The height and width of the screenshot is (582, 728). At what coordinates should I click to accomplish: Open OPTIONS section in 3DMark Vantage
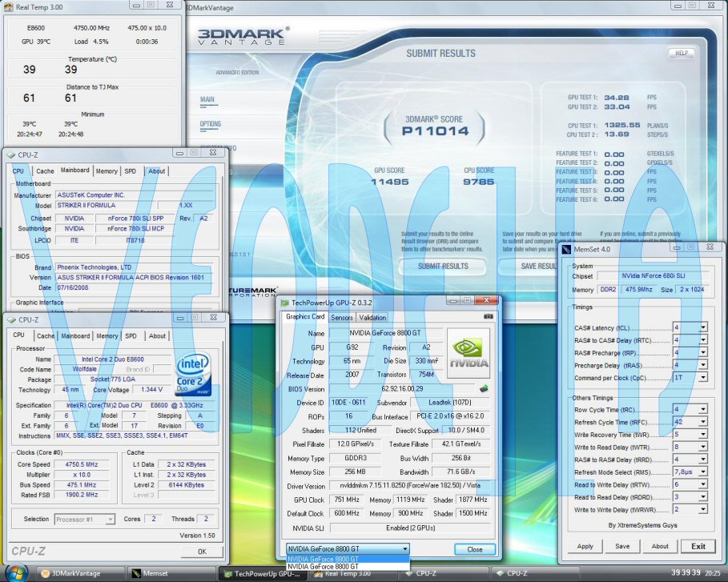point(211,124)
